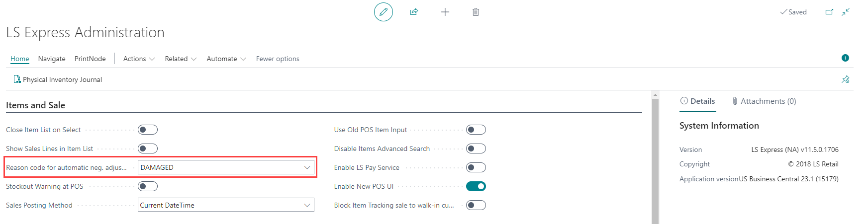This screenshot has height=224, width=868.
Task: Open page in new window icon
Action: (x=829, y=12)
